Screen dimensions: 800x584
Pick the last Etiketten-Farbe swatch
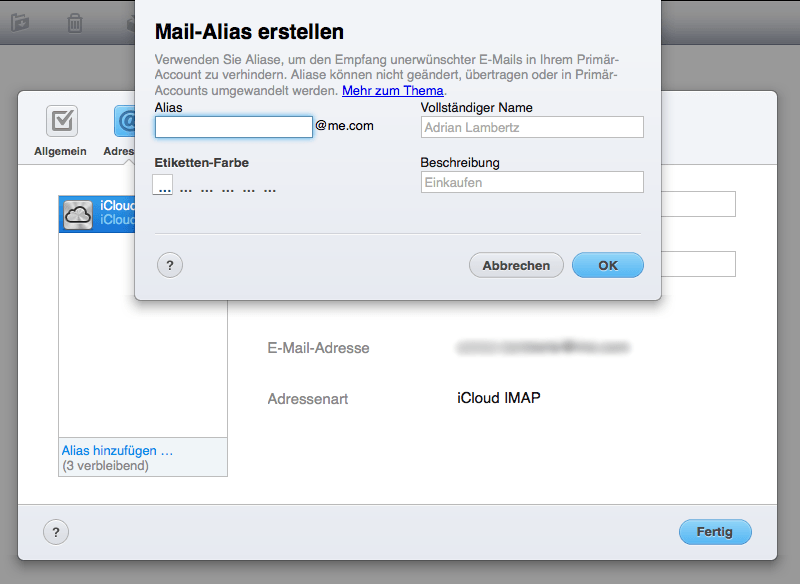pyautogui.click(x=270, y=189)
